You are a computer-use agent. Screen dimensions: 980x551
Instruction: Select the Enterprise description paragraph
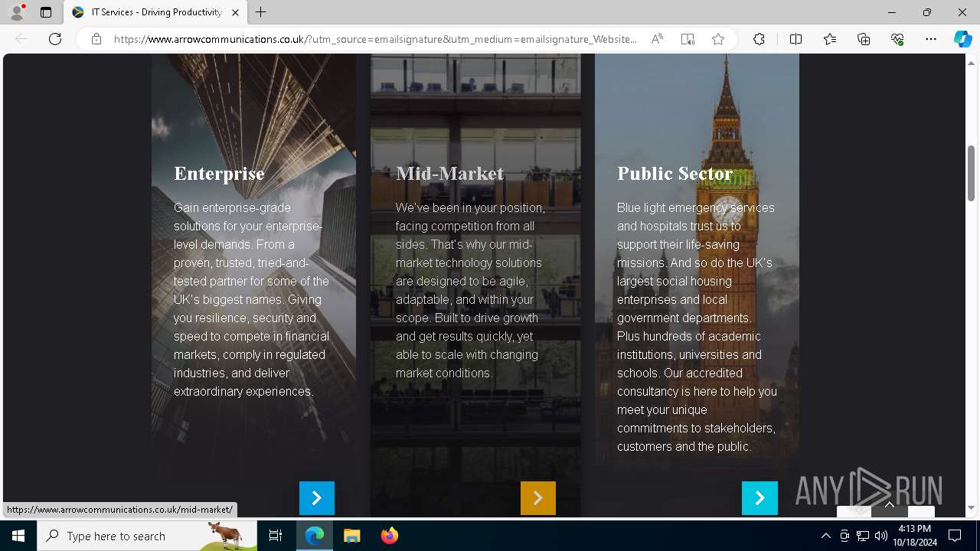click(x=252, y=299)
